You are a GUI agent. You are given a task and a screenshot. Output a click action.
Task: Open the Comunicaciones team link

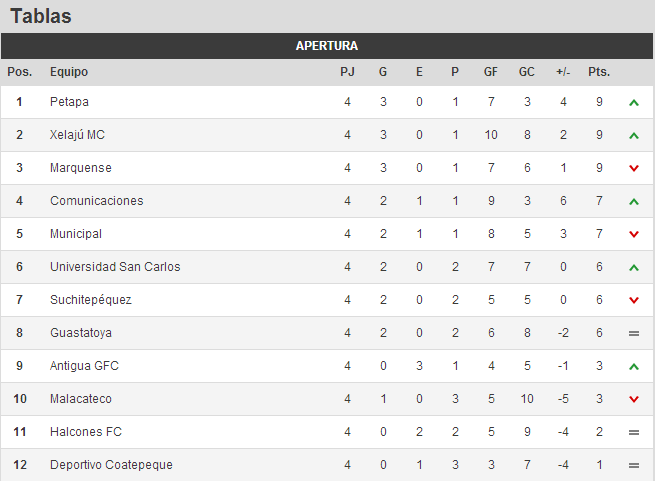point(96,201)
